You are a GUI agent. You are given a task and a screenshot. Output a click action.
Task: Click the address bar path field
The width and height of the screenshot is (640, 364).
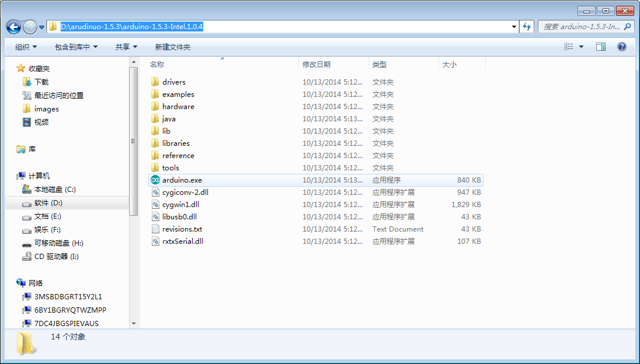(283, 27)
